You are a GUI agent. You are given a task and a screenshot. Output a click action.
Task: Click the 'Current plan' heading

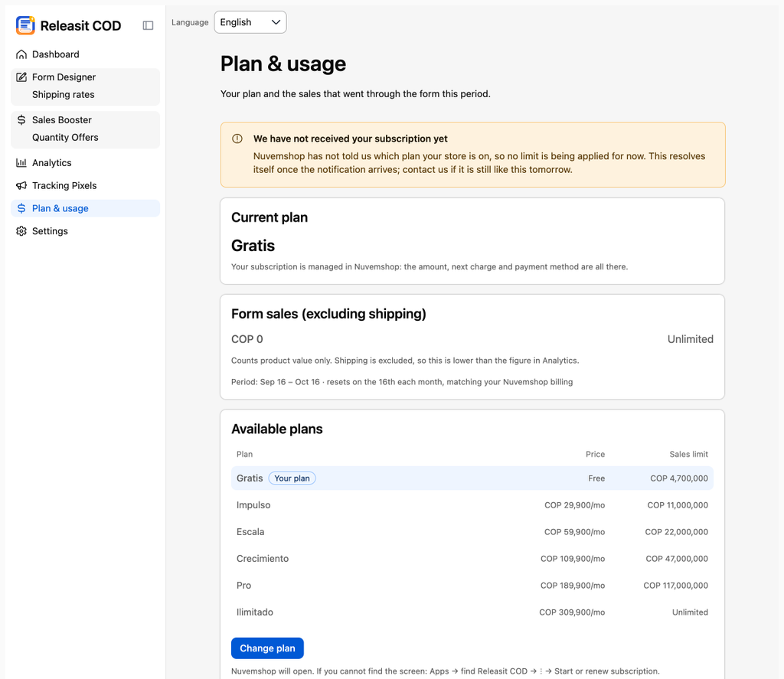(x=269, y=217)
